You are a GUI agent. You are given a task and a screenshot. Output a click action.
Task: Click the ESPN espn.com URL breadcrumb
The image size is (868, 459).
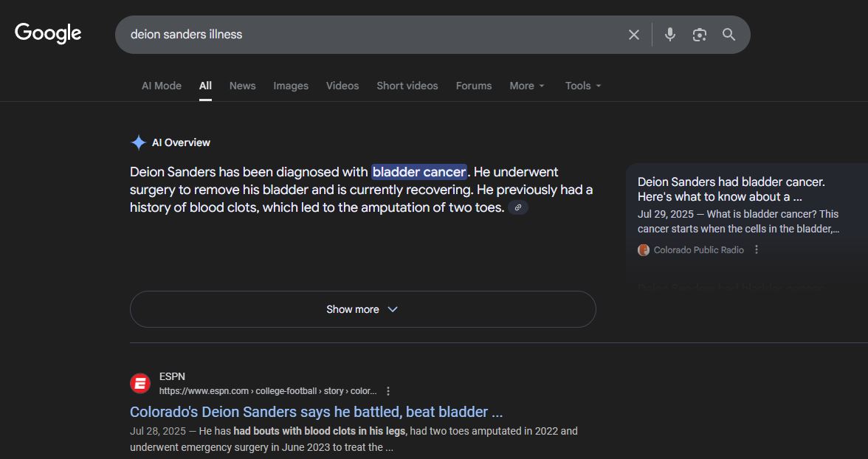pyautogui.click(x=268, y=391)
